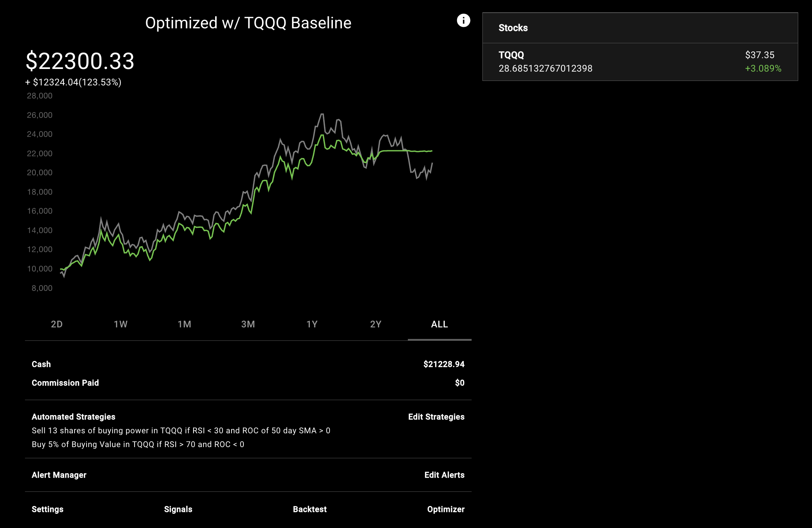This screenshot has height=528, width=812.
Task: Click the info icon beside the title
Action: click(463, 21)
